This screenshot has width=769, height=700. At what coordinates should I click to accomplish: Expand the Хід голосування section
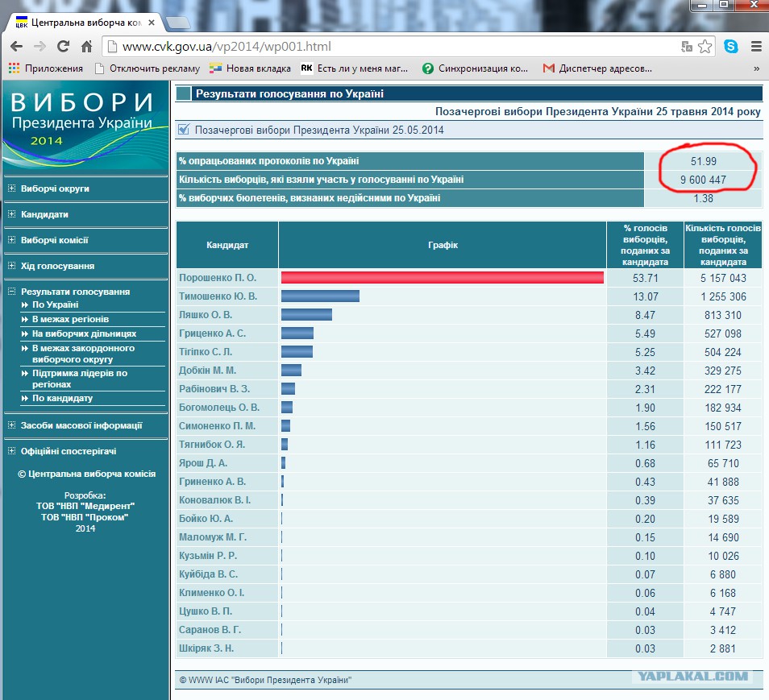pos(12,266)
